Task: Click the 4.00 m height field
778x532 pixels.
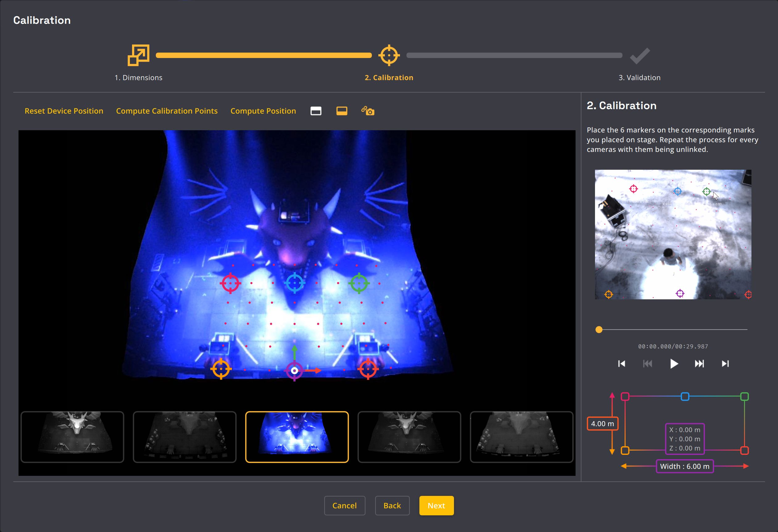Action: click(602, 423)
